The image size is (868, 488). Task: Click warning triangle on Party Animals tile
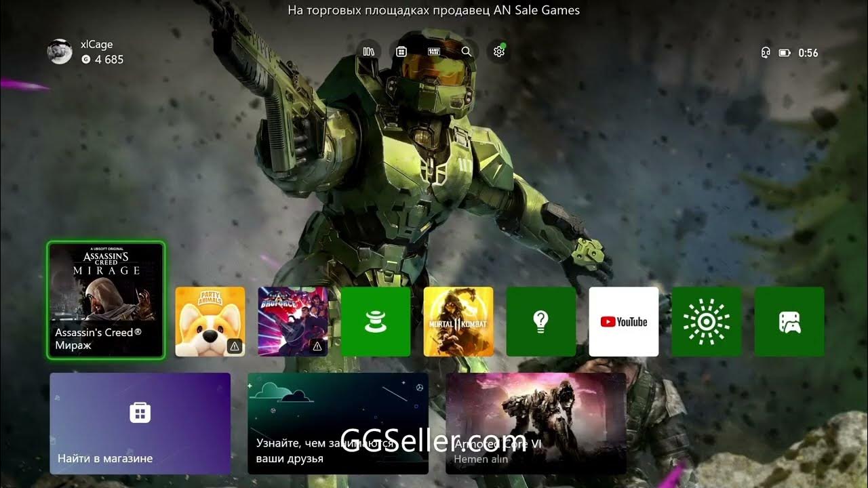point(235,346)
